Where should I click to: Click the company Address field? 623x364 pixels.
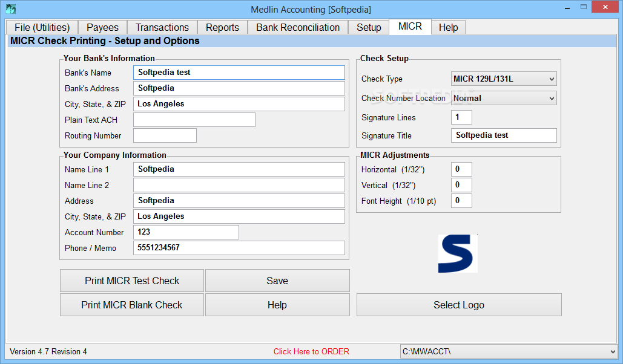coord(239,201)
